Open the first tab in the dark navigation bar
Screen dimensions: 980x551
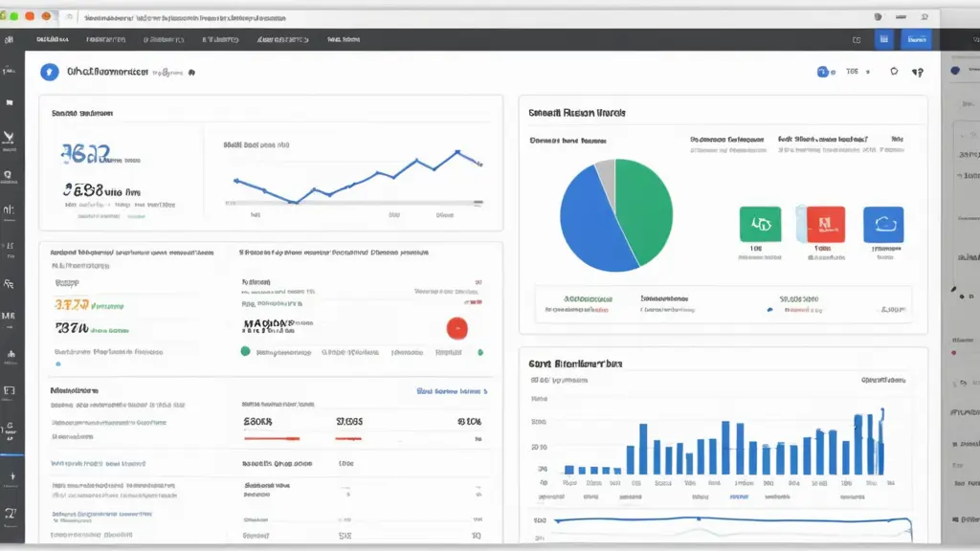(x=53, y=40)
